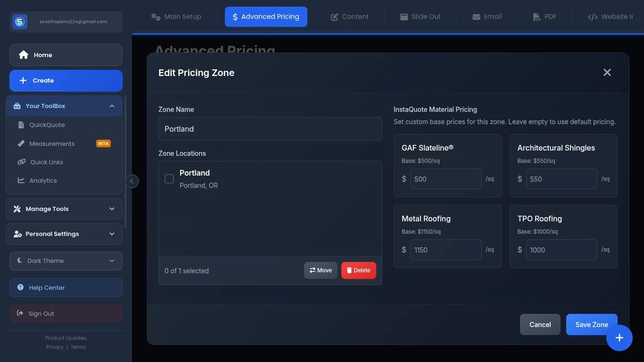This screenshot has width=644, height=362.
Task: Click the GAF Slateline price input field
Action: 446,179
